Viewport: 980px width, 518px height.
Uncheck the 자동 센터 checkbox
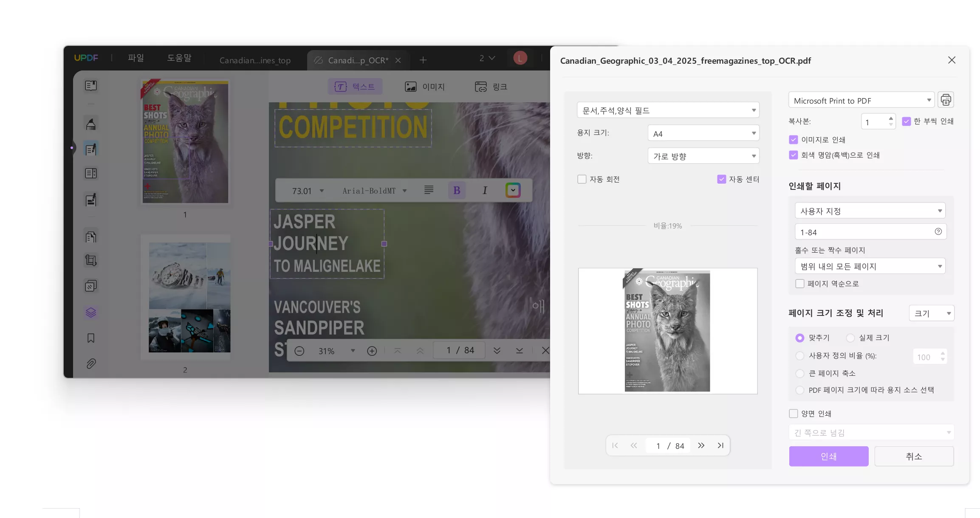[721, 179]
